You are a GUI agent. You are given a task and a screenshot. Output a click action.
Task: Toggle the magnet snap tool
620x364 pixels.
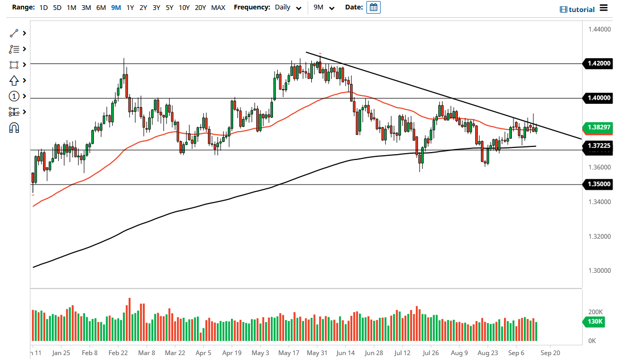pos(15,127)
